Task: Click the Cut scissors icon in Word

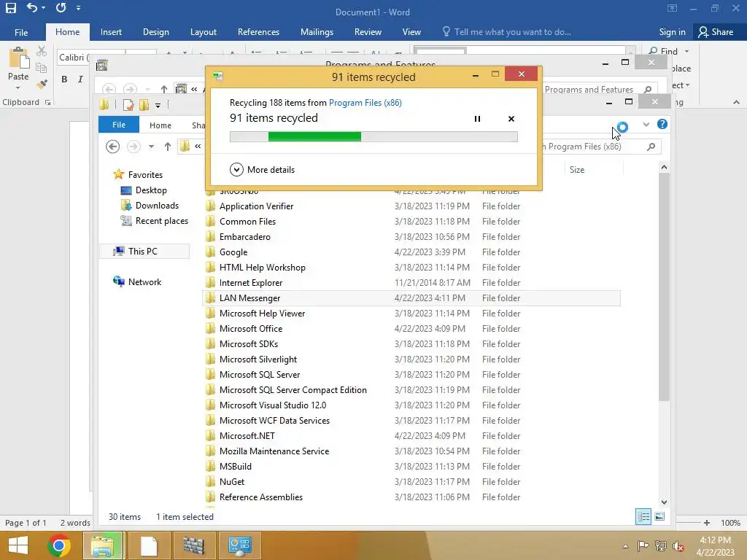Action: click(x=42, y=51)
